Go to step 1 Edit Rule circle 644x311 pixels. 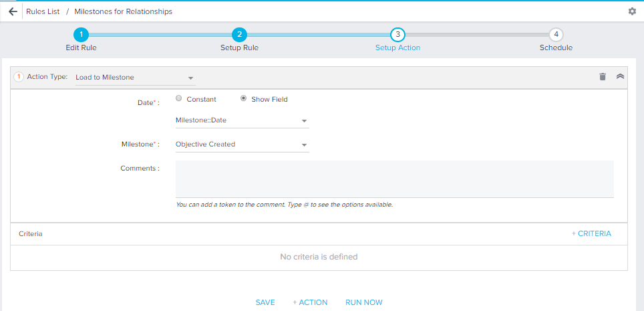pyautogui.click(x=82, y=35)
